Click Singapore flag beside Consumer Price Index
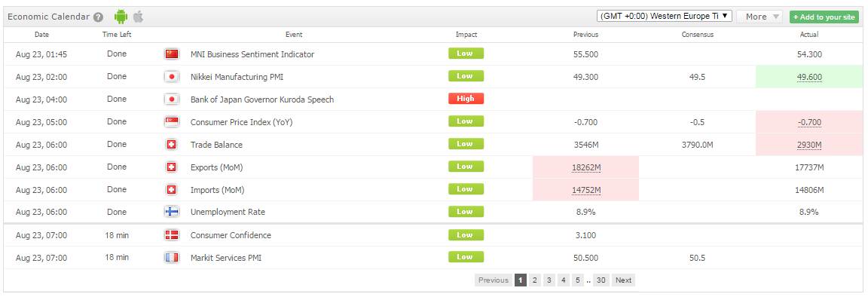868x297 pixels. (x=172, y=122)
